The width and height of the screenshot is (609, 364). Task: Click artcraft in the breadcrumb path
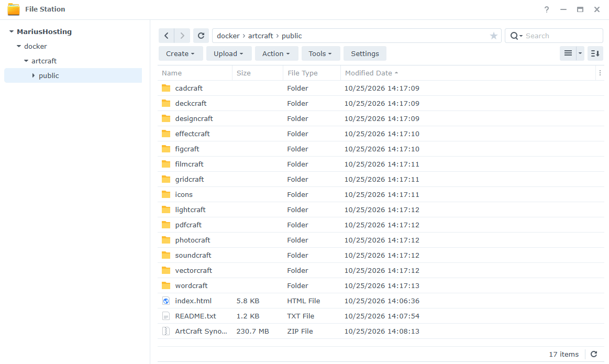(x=261, y=36)
